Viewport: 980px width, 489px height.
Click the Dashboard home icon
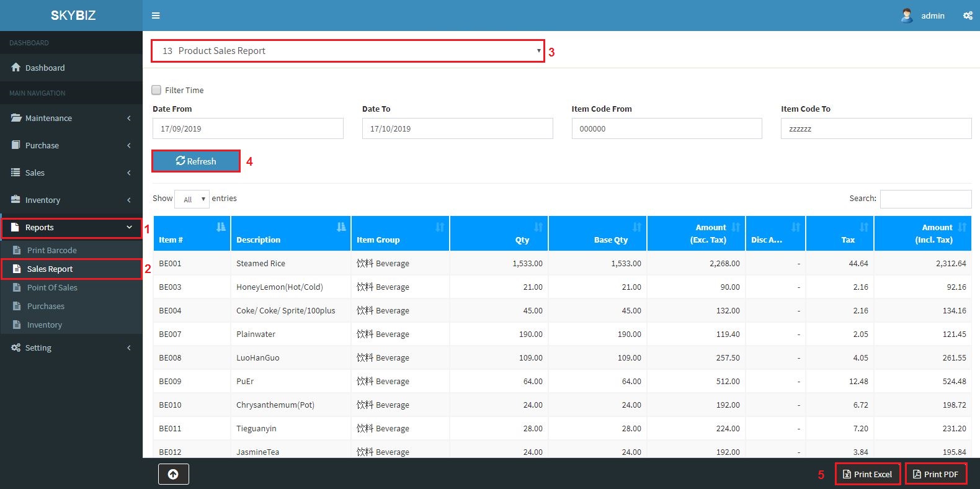16,68
